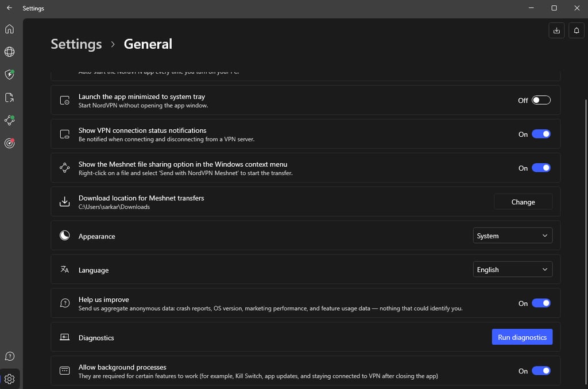Toggle off Help us improve
Viewport: 588px width, 389px height.
pos(541,303)
